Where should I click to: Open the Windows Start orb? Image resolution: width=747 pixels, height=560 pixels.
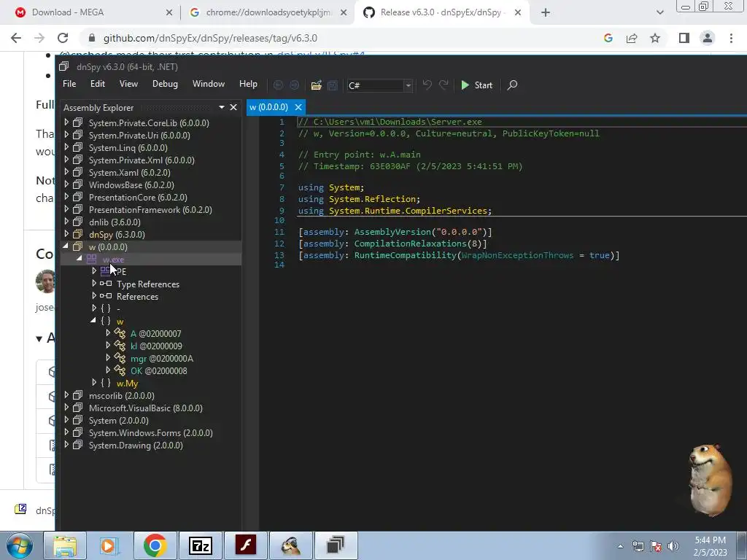19,545
